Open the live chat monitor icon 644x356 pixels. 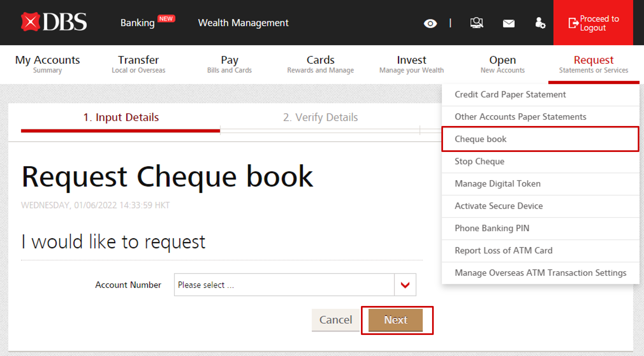[x=476, y=23]
